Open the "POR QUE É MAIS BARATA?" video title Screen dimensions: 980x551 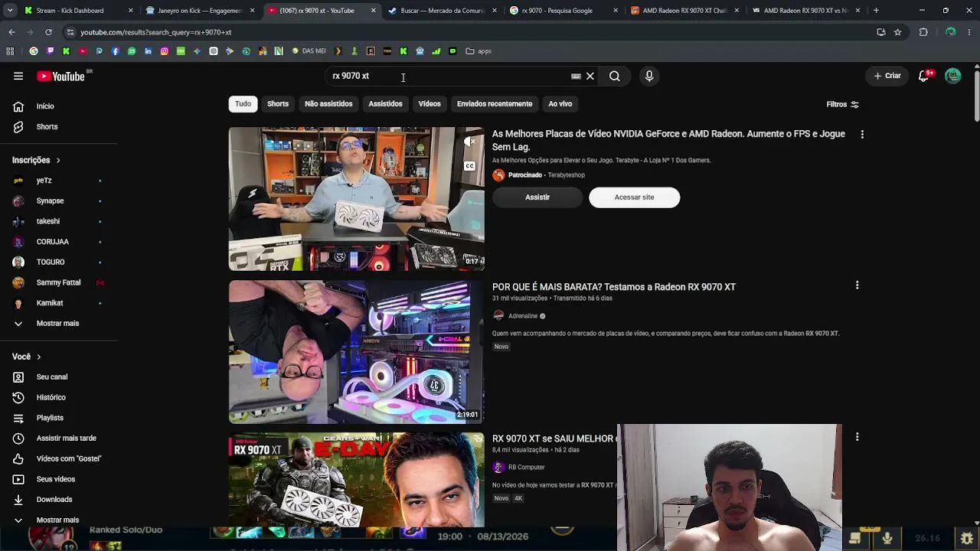pos(614,287)
